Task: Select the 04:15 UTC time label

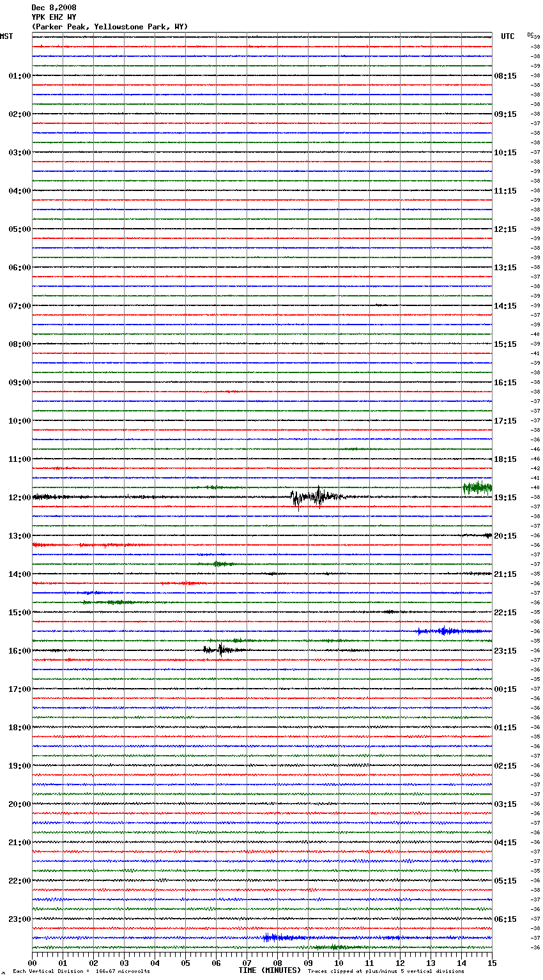Action: pos(505,843)
